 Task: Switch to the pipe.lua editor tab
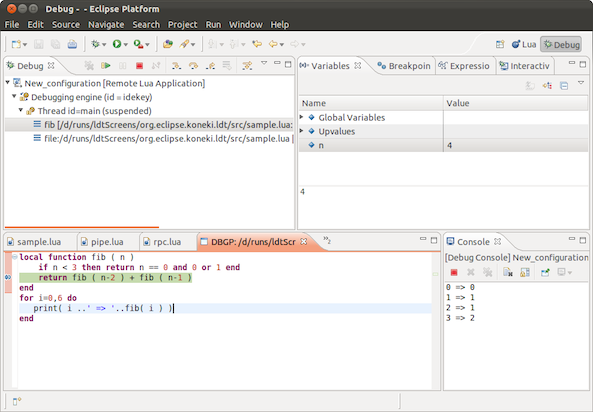point(107,242)
